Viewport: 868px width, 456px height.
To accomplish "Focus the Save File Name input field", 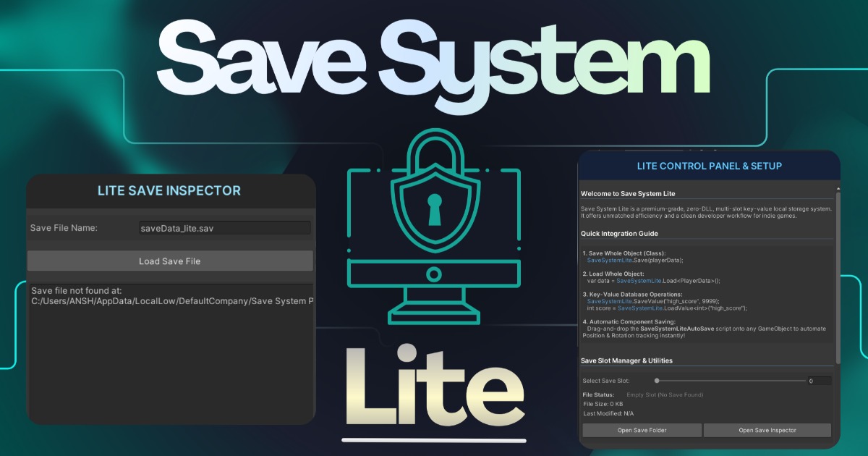I will (x=224, y=228).
